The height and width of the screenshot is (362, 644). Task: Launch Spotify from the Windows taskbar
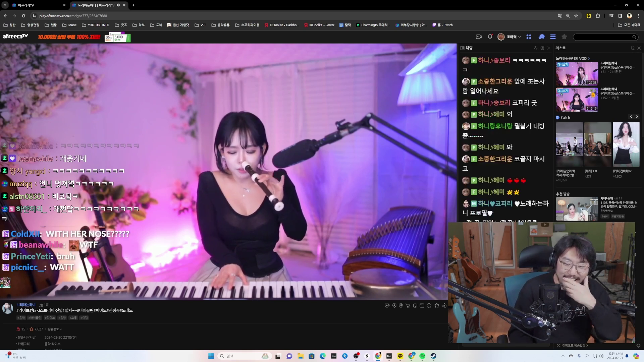[422, 356]
